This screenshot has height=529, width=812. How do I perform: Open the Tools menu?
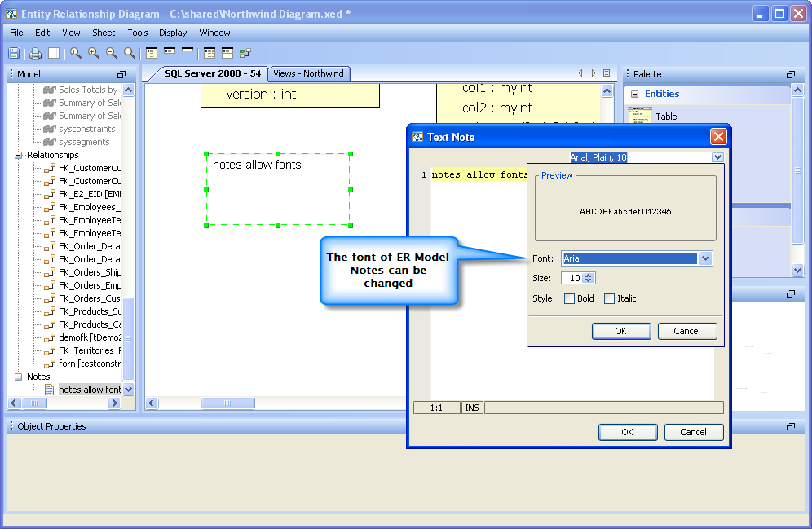[x=138, y=33]
